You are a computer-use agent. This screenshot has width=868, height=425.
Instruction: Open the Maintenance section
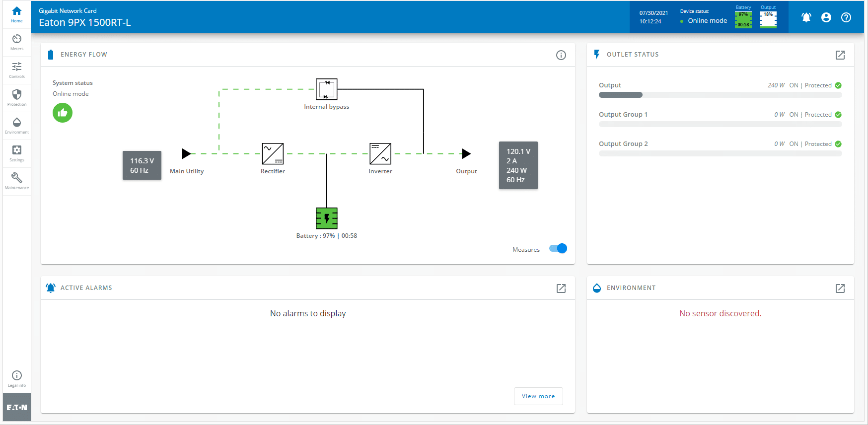pos(17,181)
